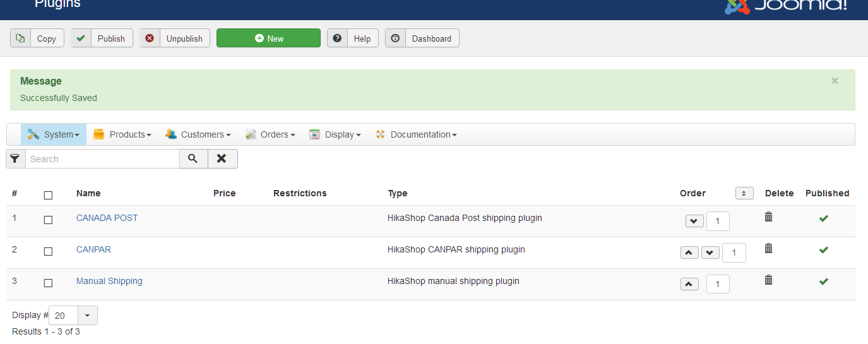Screen dimensions: 868x344
Task: Clear the search with the X button
Action: pyautogui.click(x=222, y=159)
